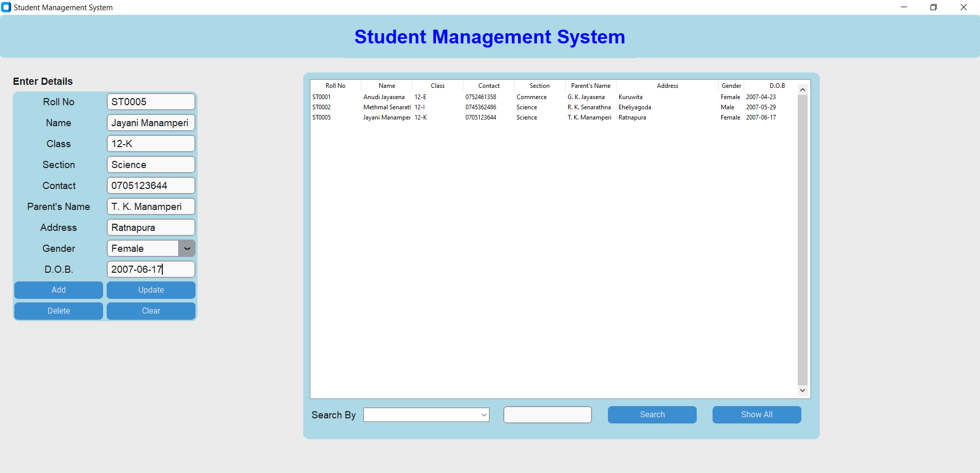This screenshot has height=473, width=980.
Task: Click the D.O.B column header
Action: [x=776, y=85]
